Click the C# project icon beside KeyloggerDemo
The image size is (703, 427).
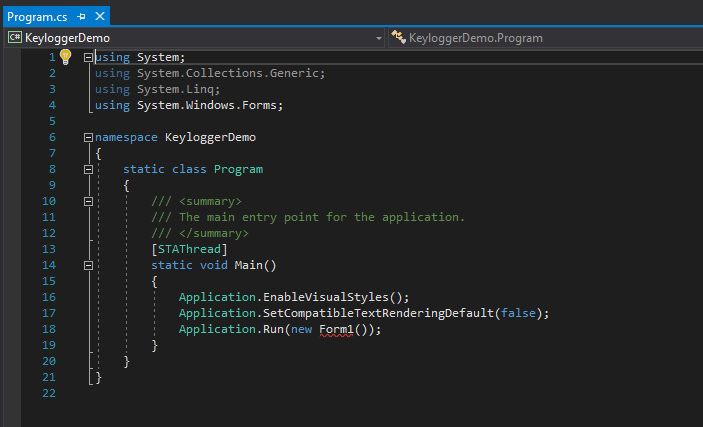tap(14, 37)
